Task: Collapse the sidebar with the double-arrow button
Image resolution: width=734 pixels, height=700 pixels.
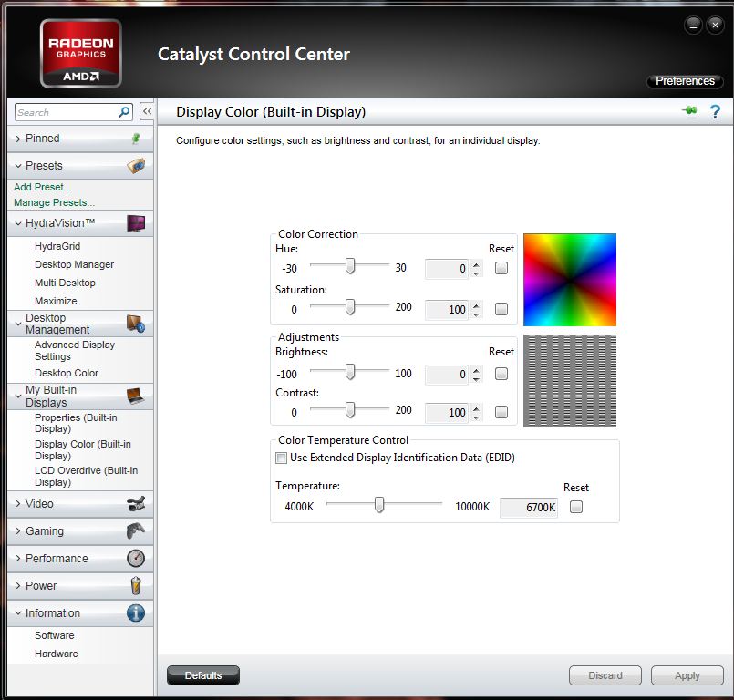Action: click(147, 111)
